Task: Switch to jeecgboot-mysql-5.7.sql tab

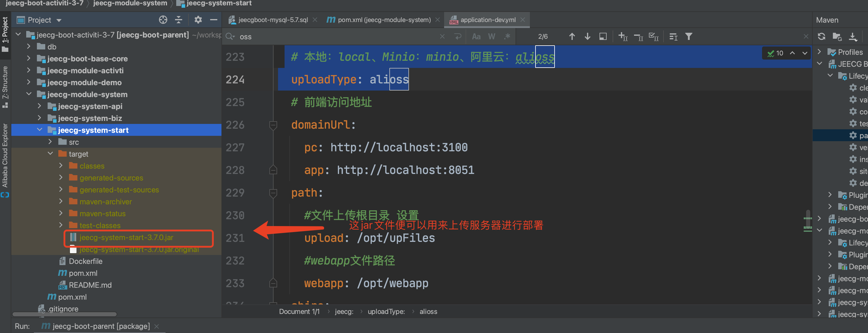Action: click(x=272, y=20)
